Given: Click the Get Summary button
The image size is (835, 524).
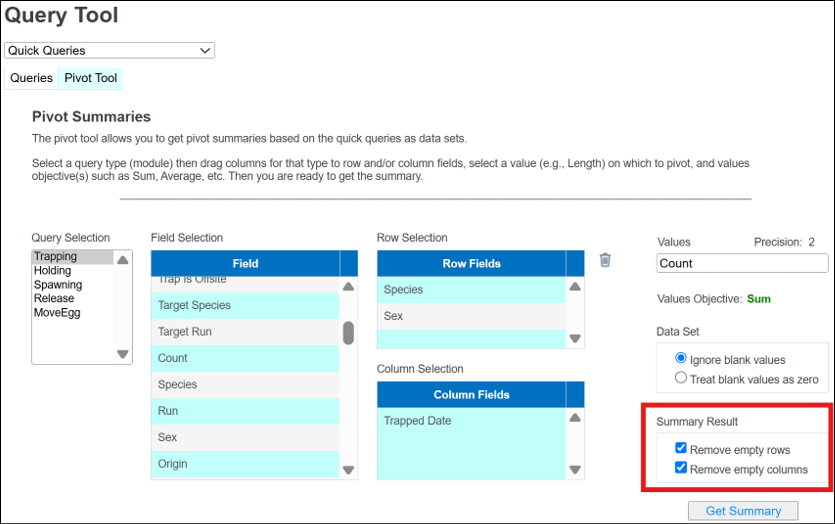Looking at the screenshot, I should tap(743, 511).
